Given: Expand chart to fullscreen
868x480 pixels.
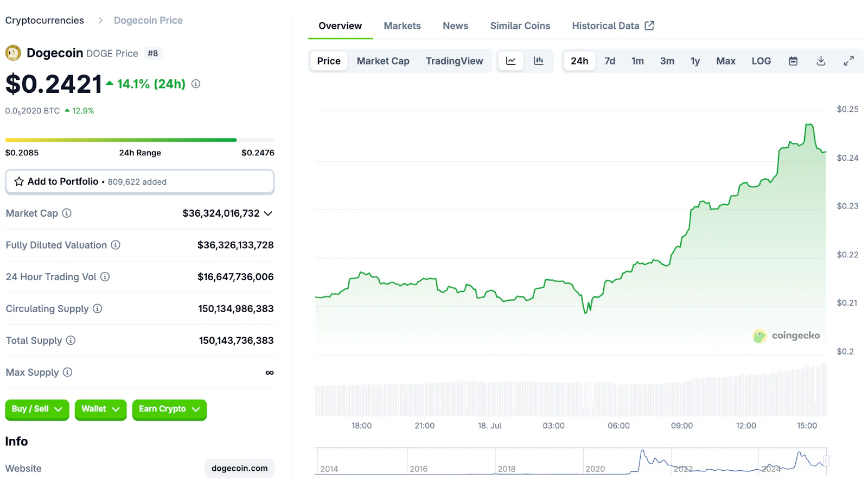Looking at the screenshot, I should (x=848, y=61).
